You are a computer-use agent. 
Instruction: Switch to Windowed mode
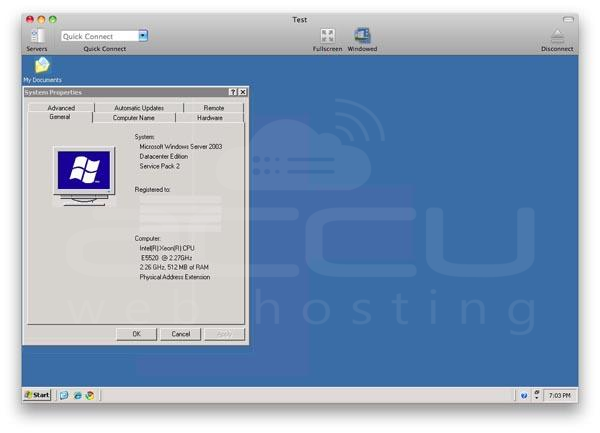pos(362,36)
